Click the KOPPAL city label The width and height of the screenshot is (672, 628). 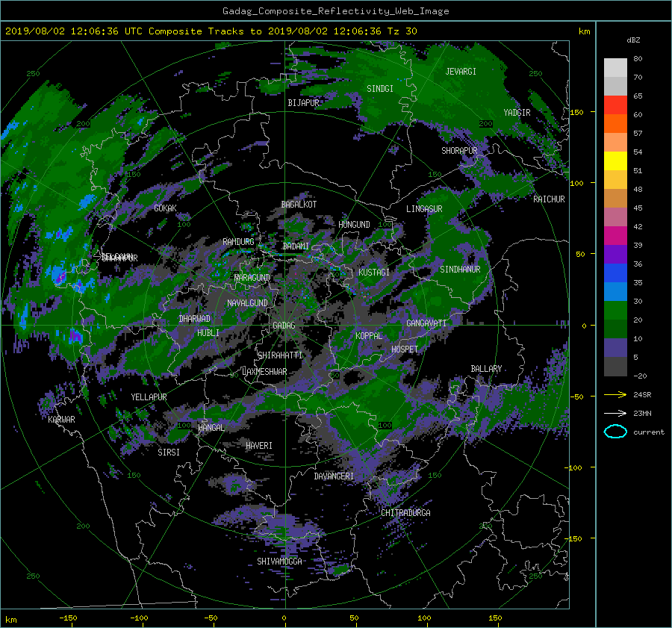tap(369, 336)
